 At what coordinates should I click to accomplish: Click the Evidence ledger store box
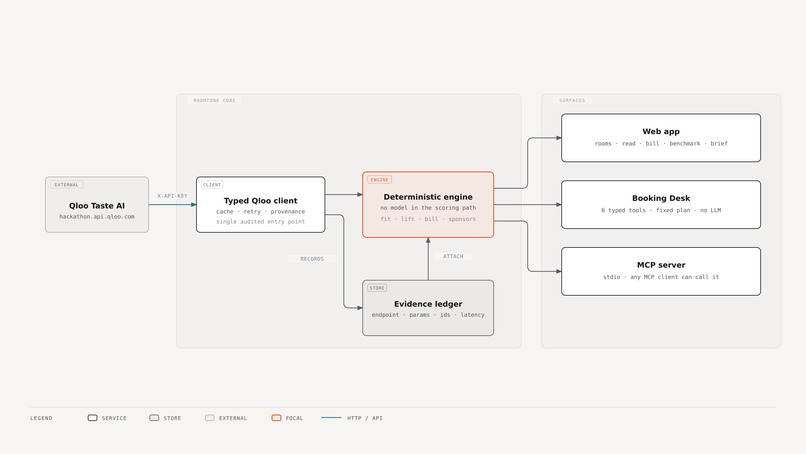(x=428, y=308)
